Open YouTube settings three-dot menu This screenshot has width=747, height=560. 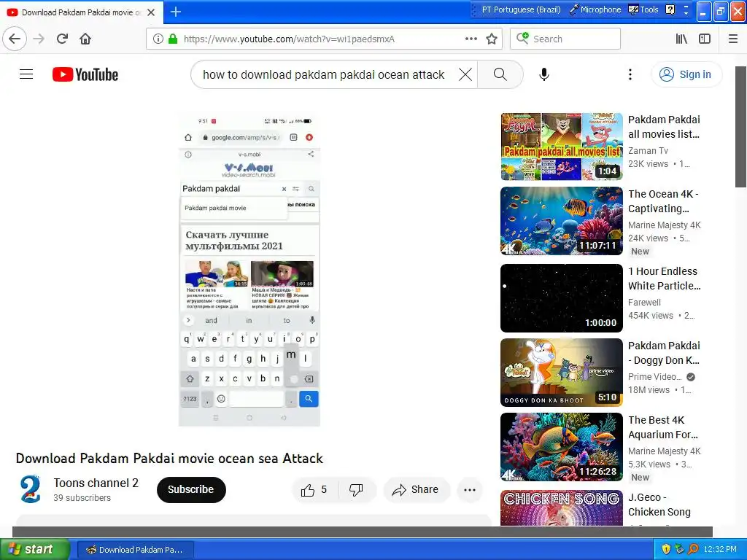pyautogui.click(x=630, y=74)
